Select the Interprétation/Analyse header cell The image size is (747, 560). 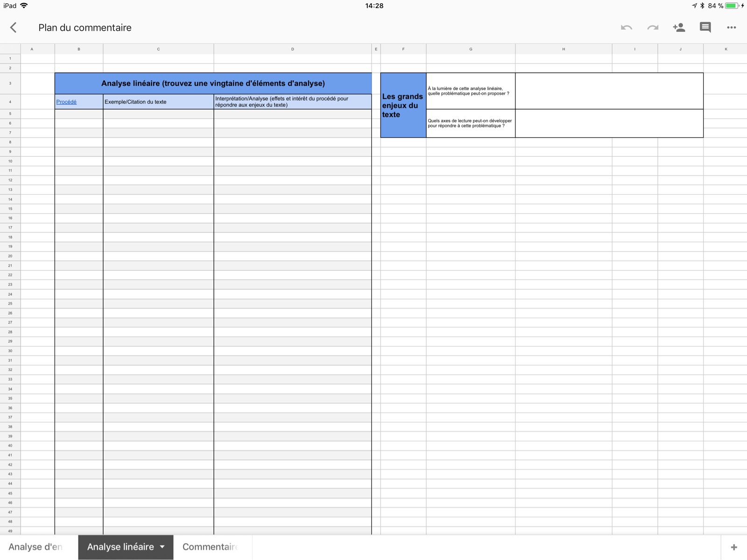[x=293, y=102]
